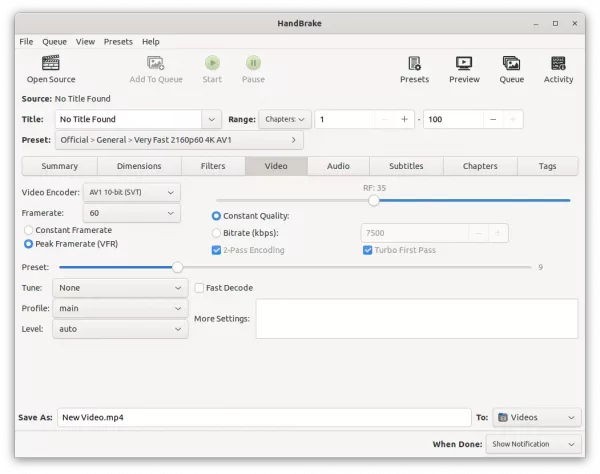
Task: Click the RF quality slider handle
Action: pos(374,200)
